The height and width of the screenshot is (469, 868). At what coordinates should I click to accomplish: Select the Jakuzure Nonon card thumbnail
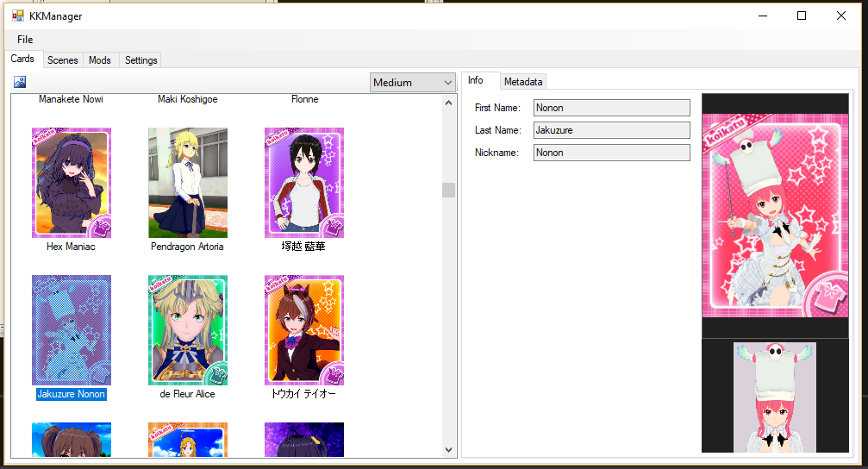click(72, 330)
